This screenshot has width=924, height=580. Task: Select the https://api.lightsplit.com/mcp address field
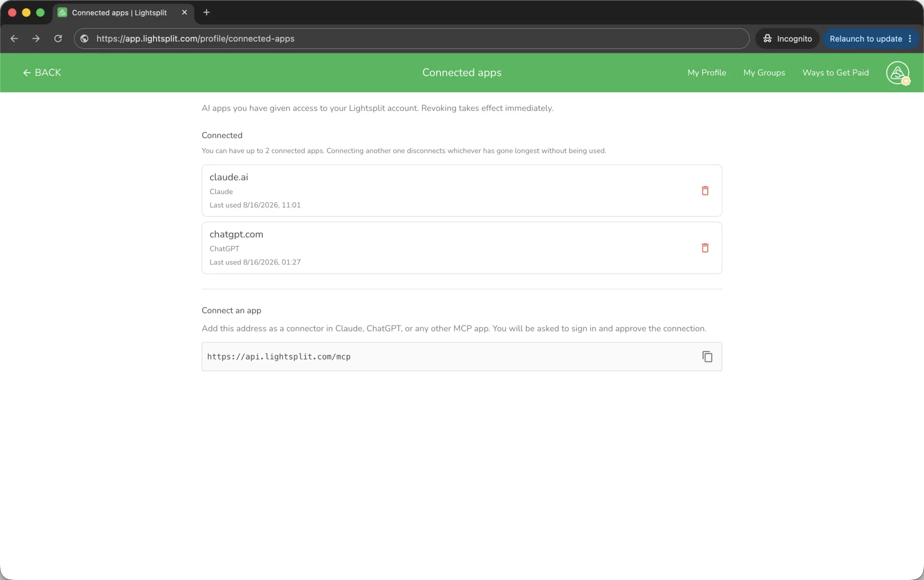pos(461,357)
